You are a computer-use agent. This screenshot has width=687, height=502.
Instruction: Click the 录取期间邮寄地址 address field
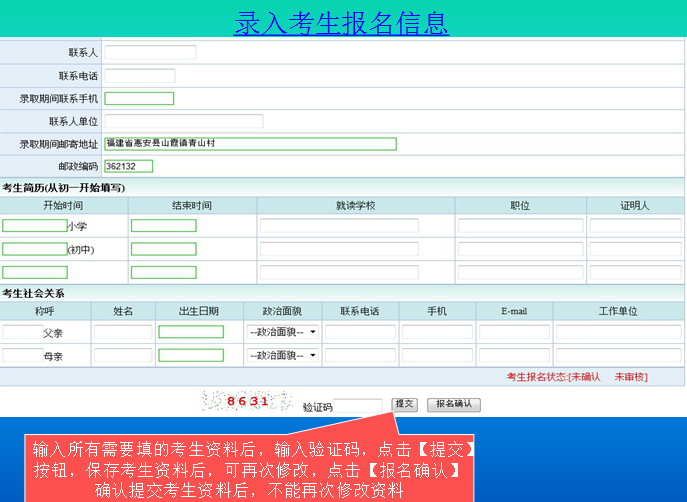[250, 144]
